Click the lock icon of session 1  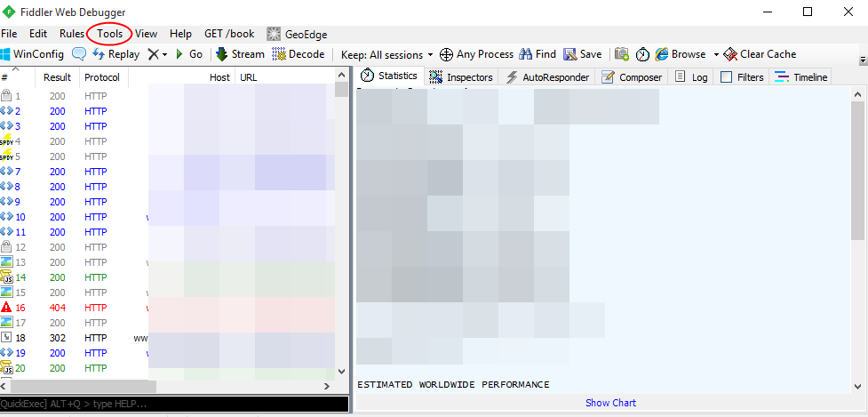tap(6, 96)
